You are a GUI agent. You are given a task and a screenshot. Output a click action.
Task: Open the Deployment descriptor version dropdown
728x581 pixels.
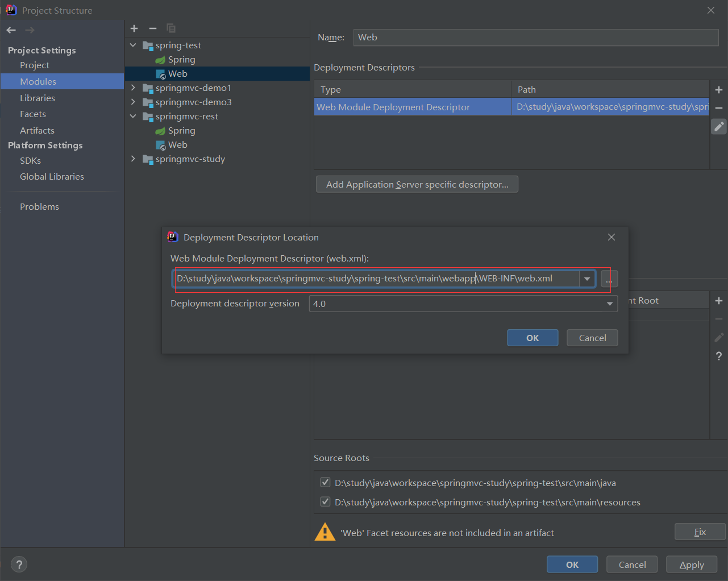coord(610,304)
